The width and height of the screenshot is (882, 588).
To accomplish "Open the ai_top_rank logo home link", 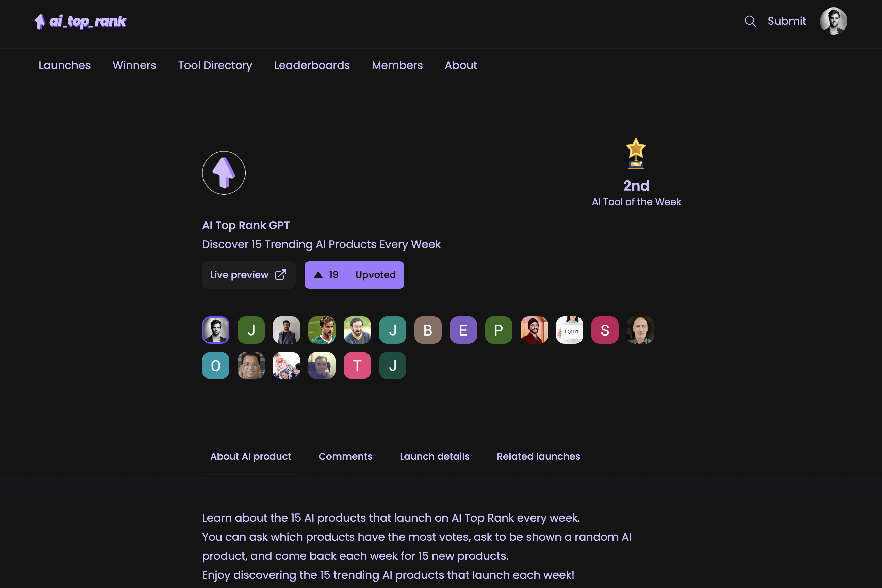I will pyautogui.click(x=81, y=21).
